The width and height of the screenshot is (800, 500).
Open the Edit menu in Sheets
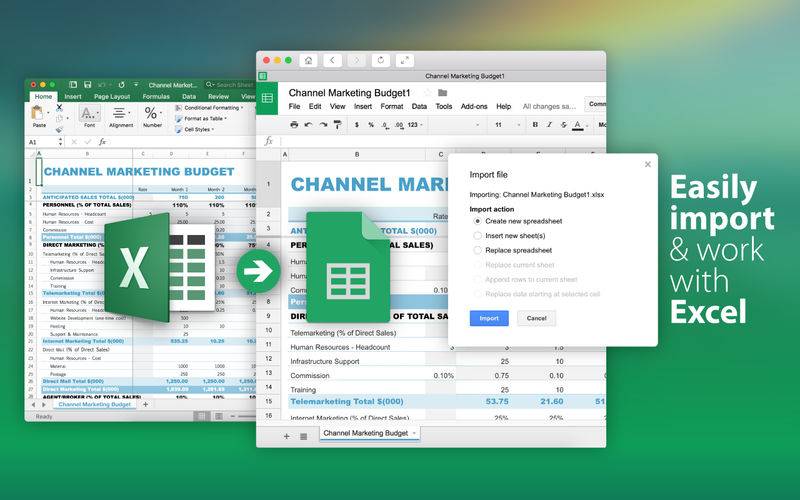(x=315, y=106)
